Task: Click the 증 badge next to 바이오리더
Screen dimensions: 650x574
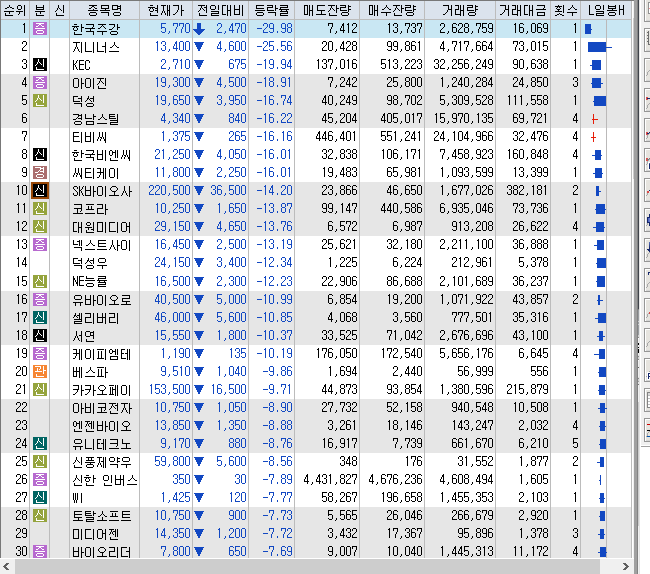Action: (40, 552)
